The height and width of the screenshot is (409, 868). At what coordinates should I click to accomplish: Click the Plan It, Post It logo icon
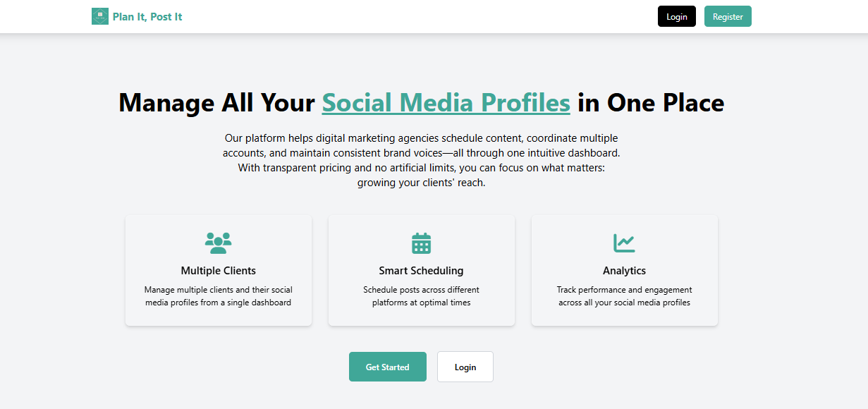click(100, 16)
